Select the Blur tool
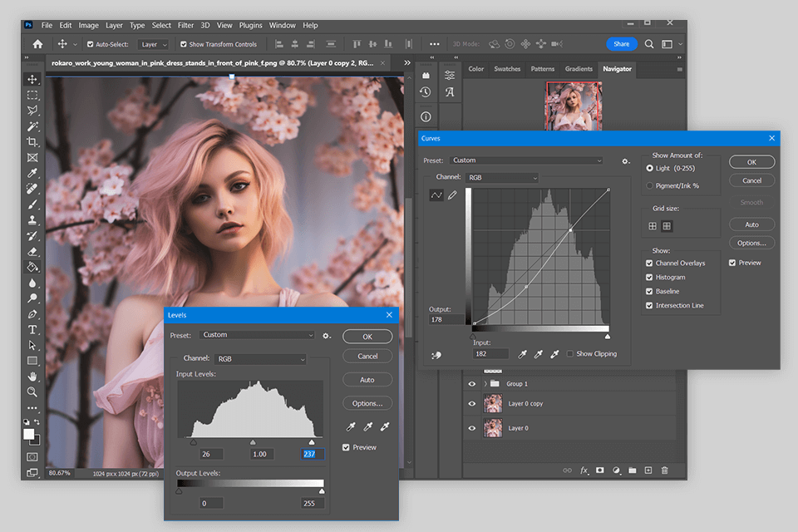 (x=32, y=283)
